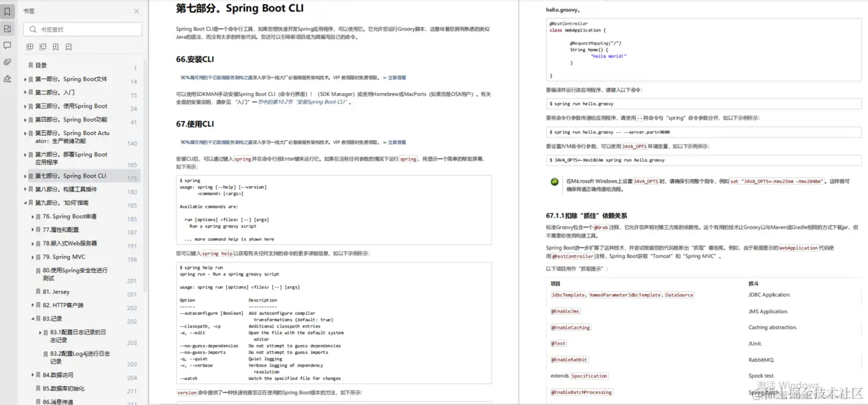Click bookmark icon beside 目录
The image size is (868, 405).
(30, 65)
